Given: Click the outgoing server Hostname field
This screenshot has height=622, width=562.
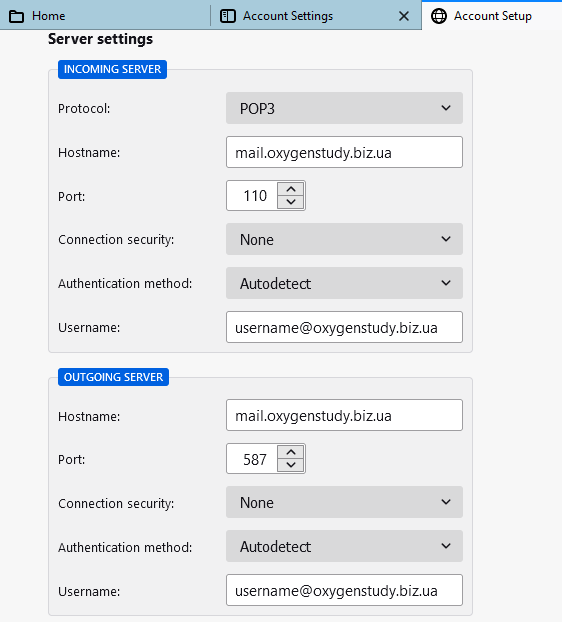Looking at the screenshot, I should (x=344, y=415).
